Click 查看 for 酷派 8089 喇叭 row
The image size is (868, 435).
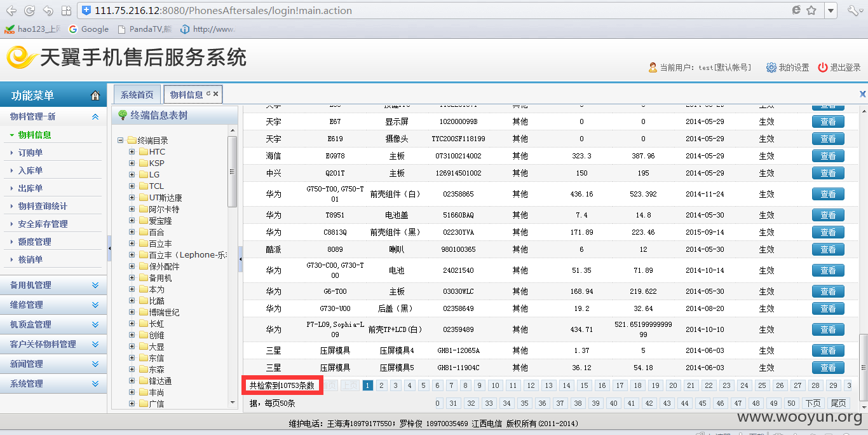[828, 249]
